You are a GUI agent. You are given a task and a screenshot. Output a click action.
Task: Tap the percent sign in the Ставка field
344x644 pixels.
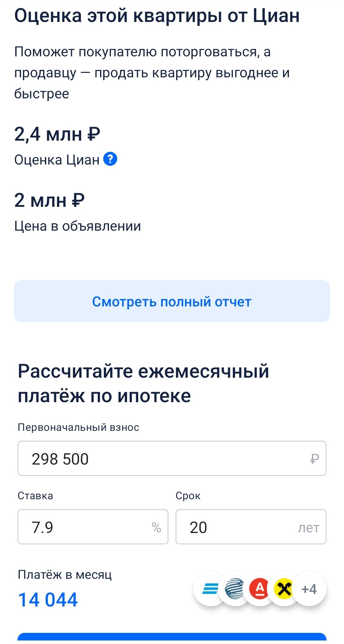click(x=156, y=527)
